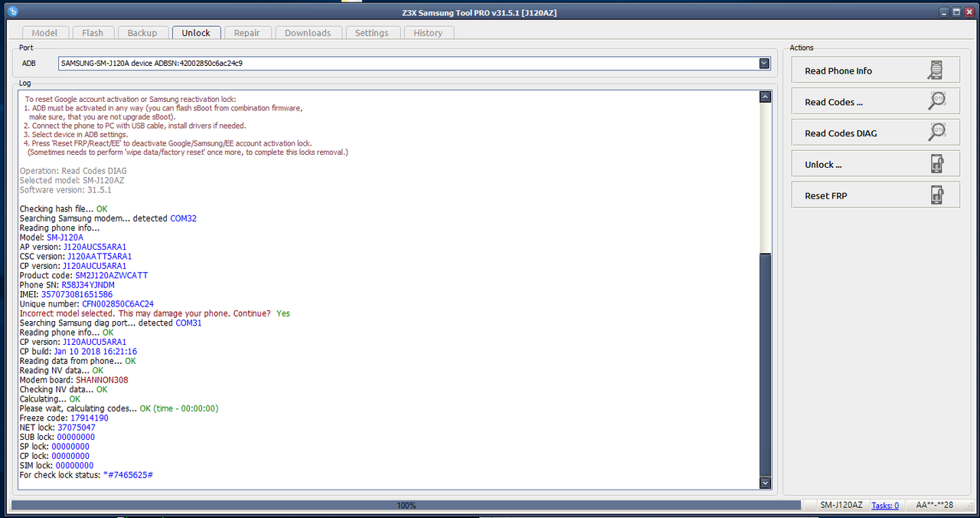
Task: Click the Read Codes ... button
Action: pyautogui.click(x=875, y=102)
